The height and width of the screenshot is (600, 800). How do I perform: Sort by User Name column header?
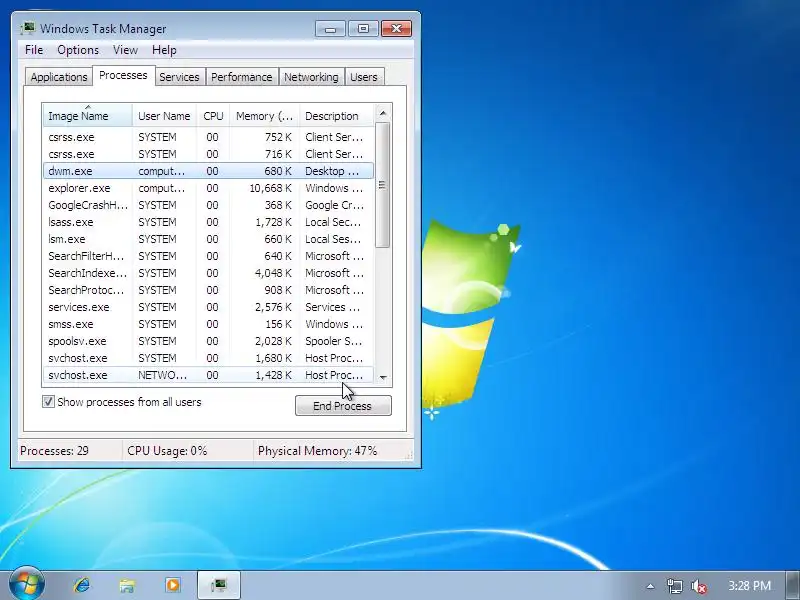pyautogui.click(x=164, y=116)
